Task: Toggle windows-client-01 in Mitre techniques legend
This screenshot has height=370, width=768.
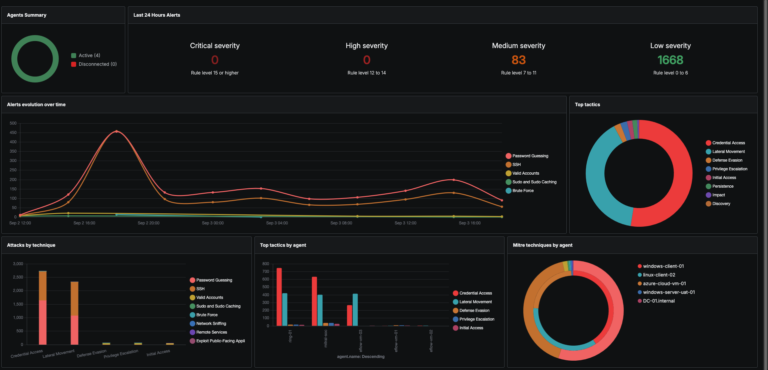Action: click(660, 267)
